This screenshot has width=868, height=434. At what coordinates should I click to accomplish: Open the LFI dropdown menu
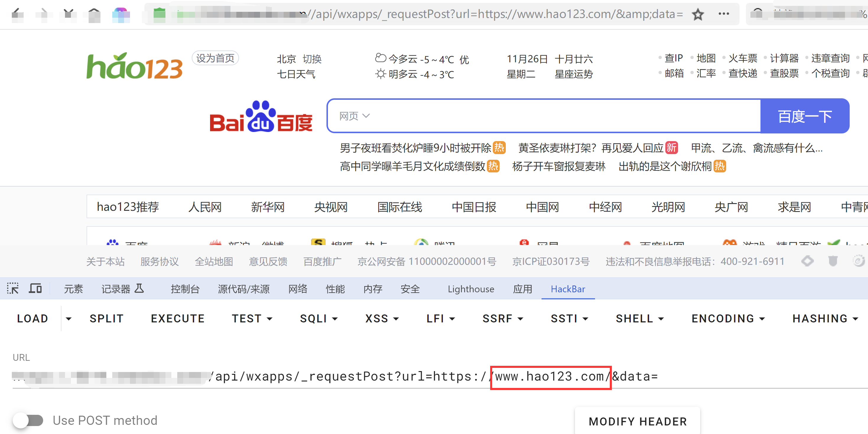point(440,319)
